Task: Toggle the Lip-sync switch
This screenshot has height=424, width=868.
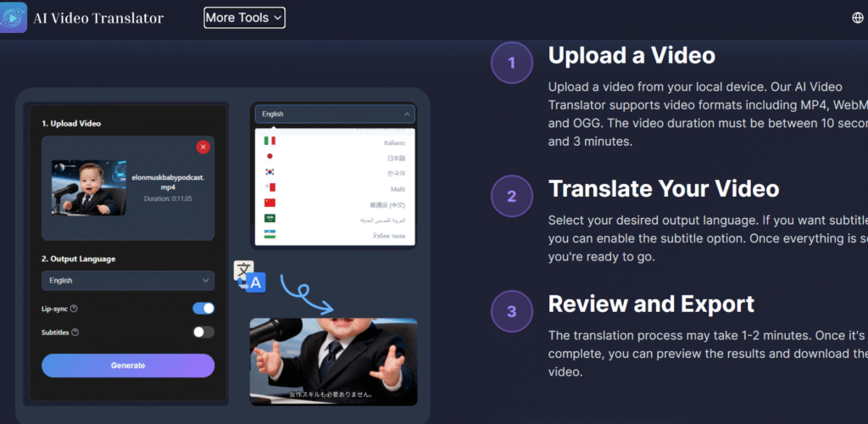Action: coord(203,309)
